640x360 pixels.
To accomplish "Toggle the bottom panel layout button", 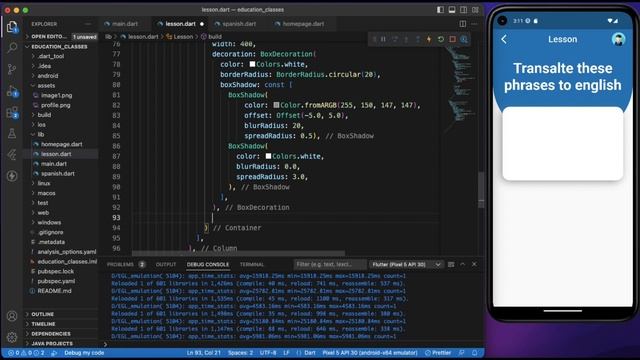I will tap(452, 9).
